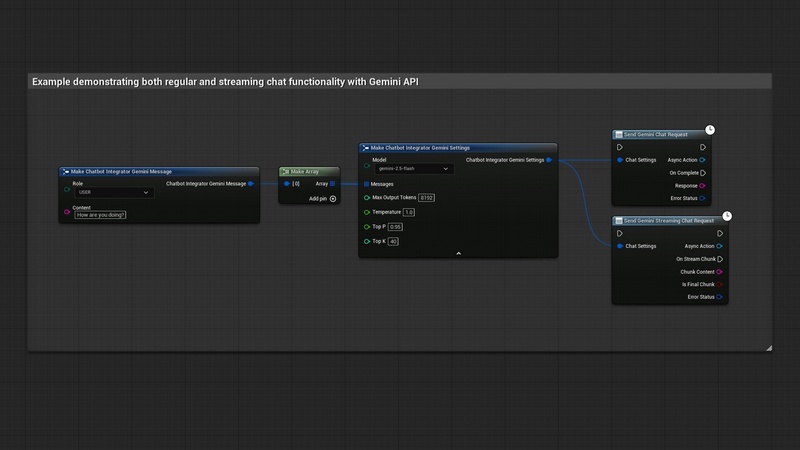
Task: Click the comment box resize handle
Action: pos(768,347)
